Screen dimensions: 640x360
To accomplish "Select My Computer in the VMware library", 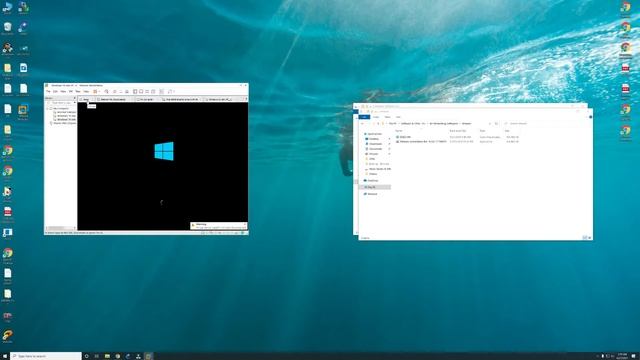I will 61,109.
